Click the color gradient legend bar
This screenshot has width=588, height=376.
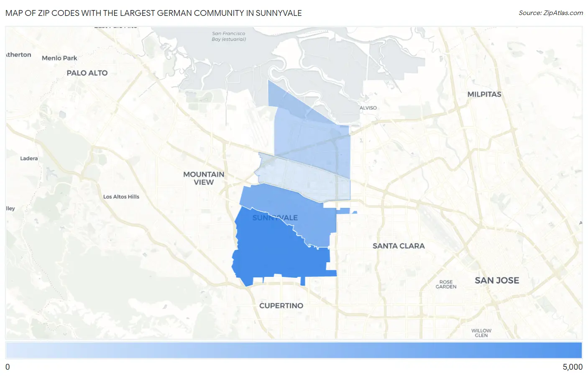pos(294,350)
